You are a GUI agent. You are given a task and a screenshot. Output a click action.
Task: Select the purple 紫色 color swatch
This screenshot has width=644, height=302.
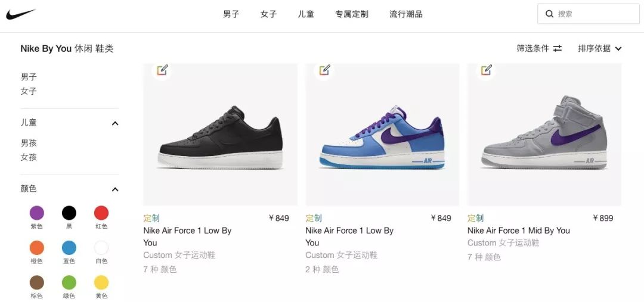click(36, 213)
